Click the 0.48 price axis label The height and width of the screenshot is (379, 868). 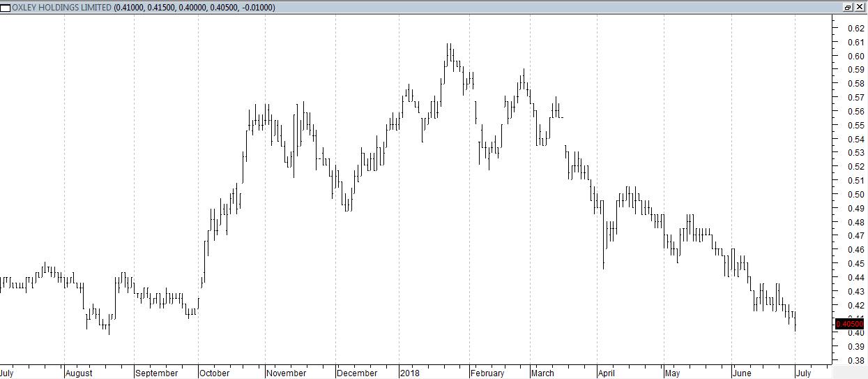click(855, 222)
